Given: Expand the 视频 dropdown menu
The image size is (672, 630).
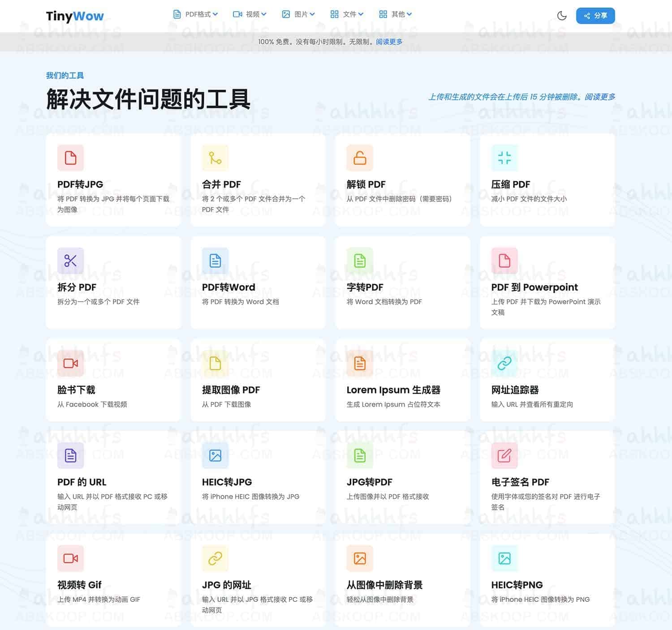Looking at the screenshot, I should pos(250,14).
